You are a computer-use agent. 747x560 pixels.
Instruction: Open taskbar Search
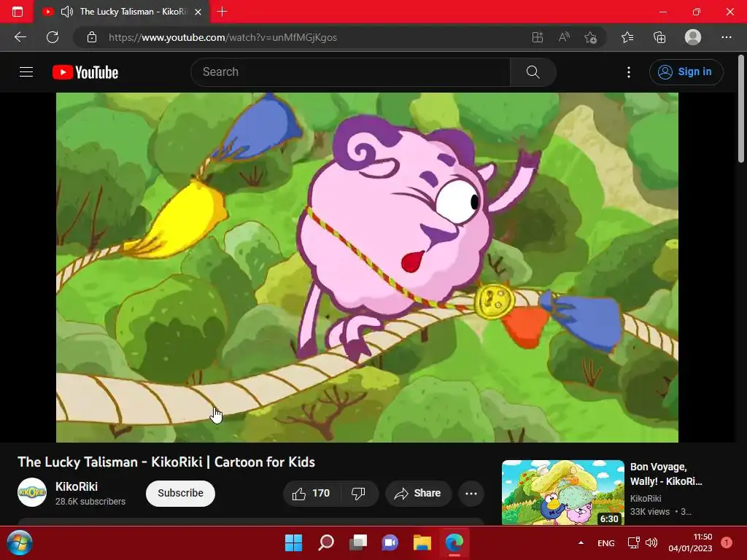click(x=326, y=542)
